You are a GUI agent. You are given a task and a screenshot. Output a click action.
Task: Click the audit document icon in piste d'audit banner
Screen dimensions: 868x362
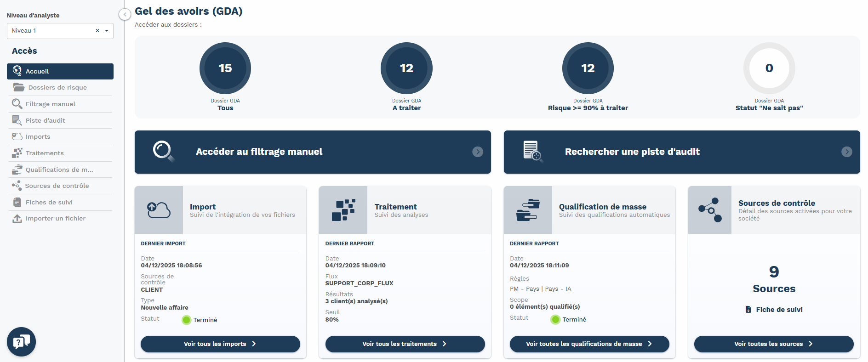[x=532, y=151]
